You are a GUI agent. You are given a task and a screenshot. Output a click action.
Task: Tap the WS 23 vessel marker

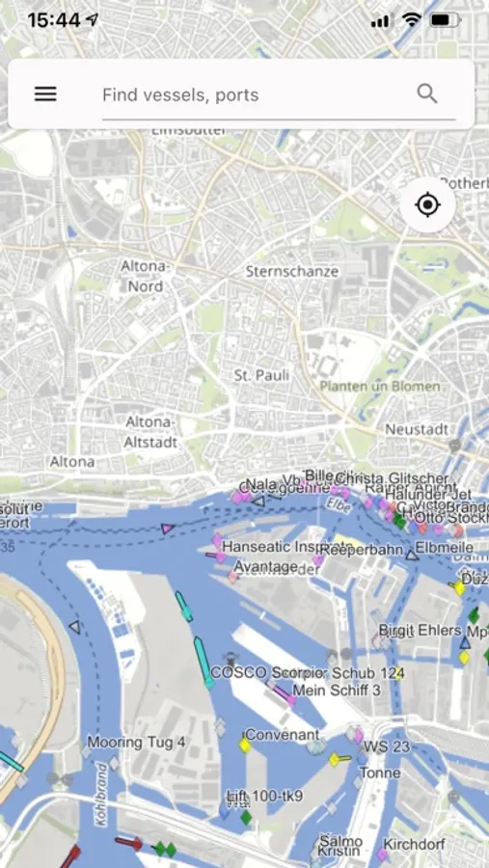358,736
